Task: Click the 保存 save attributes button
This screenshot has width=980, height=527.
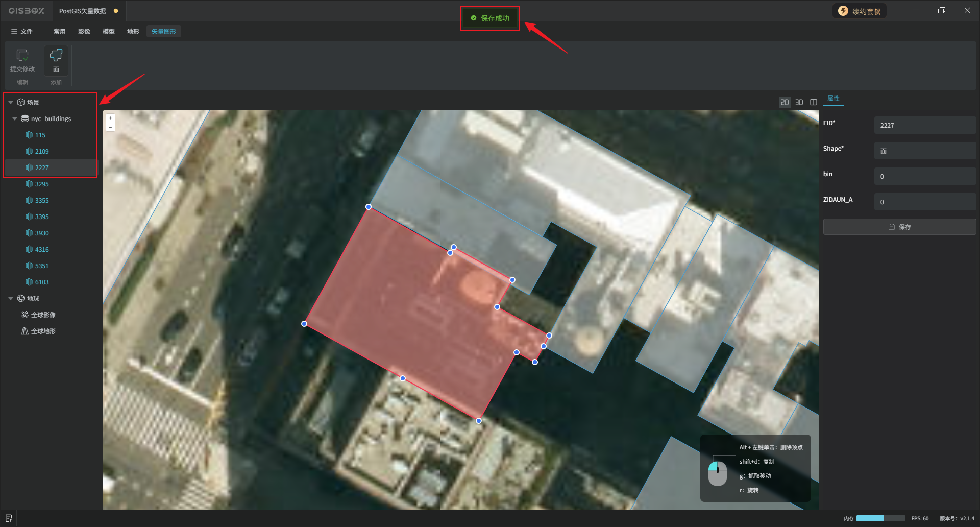Action: (x=899, y=227)
